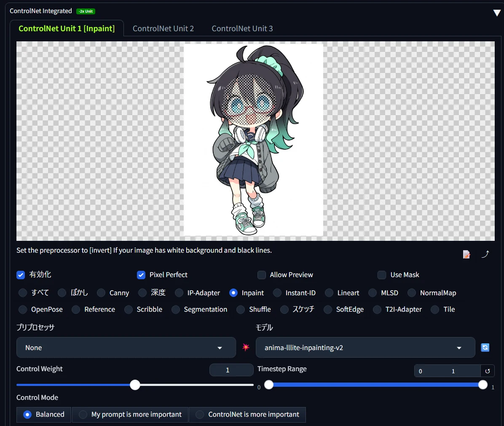The image size is (504, 426).
Task: Open the モデル dropdown anima-lllite-inpainting-v2
Action: (365, 348)
